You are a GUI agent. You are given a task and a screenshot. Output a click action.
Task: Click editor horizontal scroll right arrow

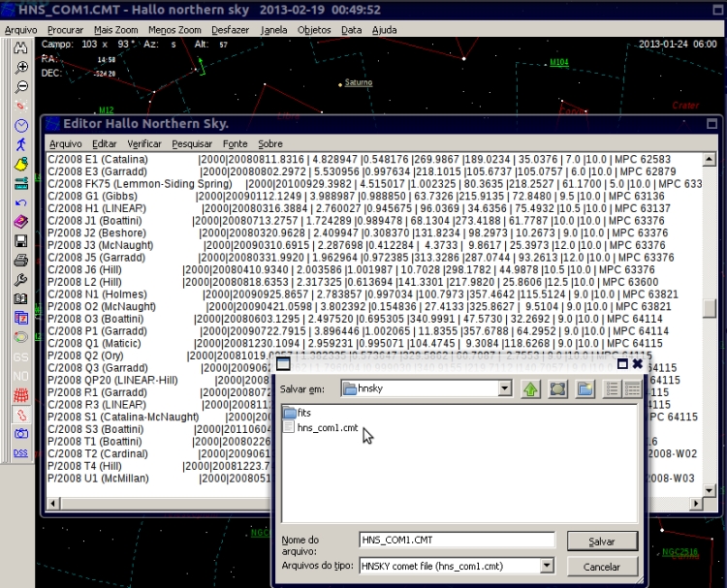pos(696,503)
